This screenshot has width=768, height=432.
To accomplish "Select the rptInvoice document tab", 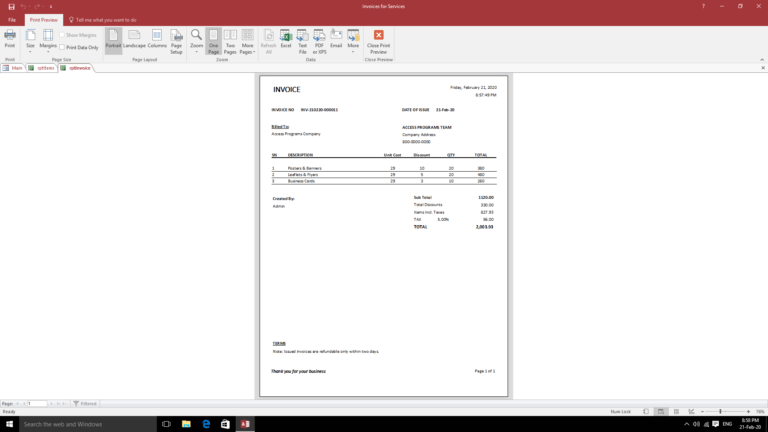I will (75, 68).
